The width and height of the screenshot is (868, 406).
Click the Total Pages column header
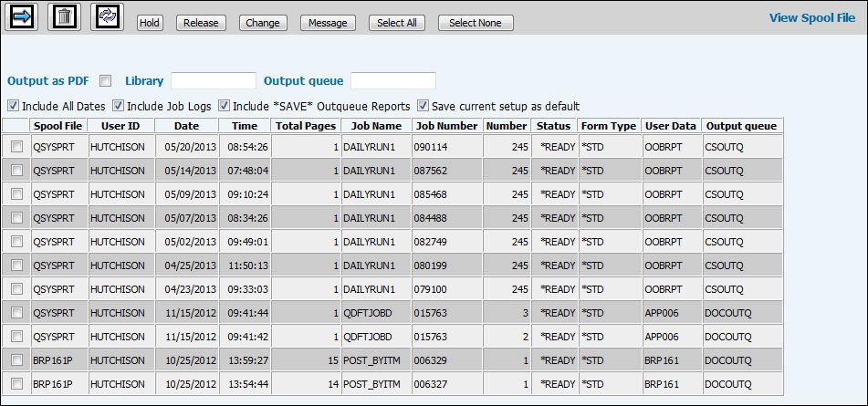tap(306, 126)
